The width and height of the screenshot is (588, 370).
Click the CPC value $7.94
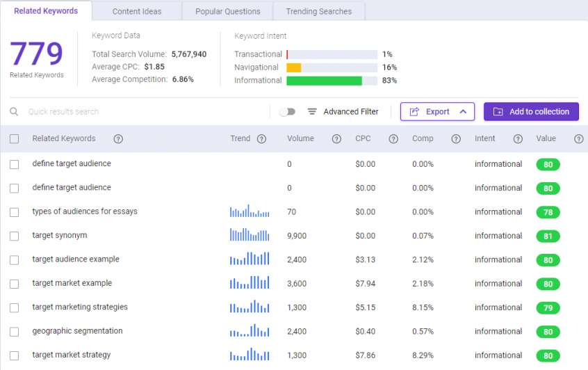pyautogui.click(x=366, y=284)
